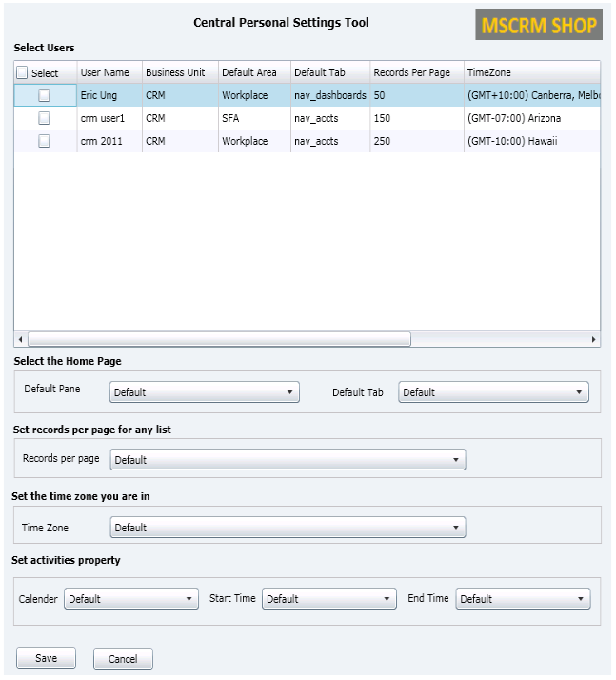Expand the Time Zone dropdown

[x=288, y=528]
